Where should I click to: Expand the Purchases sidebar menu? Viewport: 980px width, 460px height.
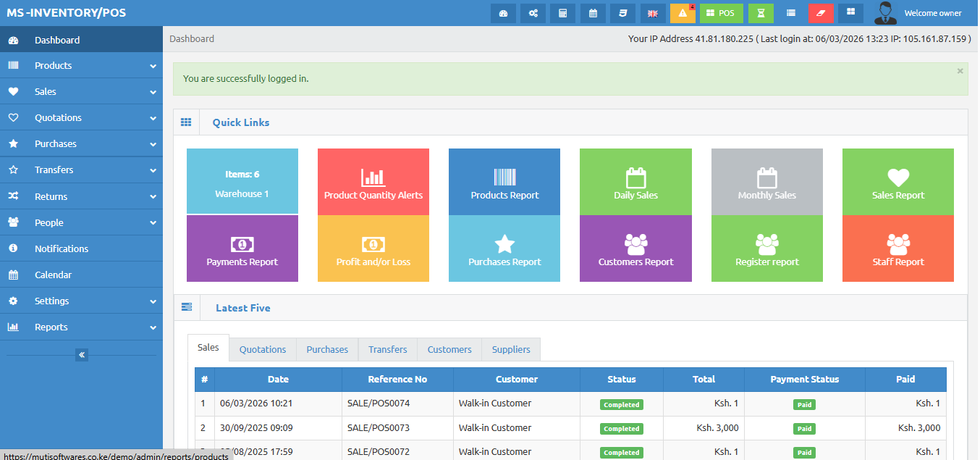tap(81, 143)
